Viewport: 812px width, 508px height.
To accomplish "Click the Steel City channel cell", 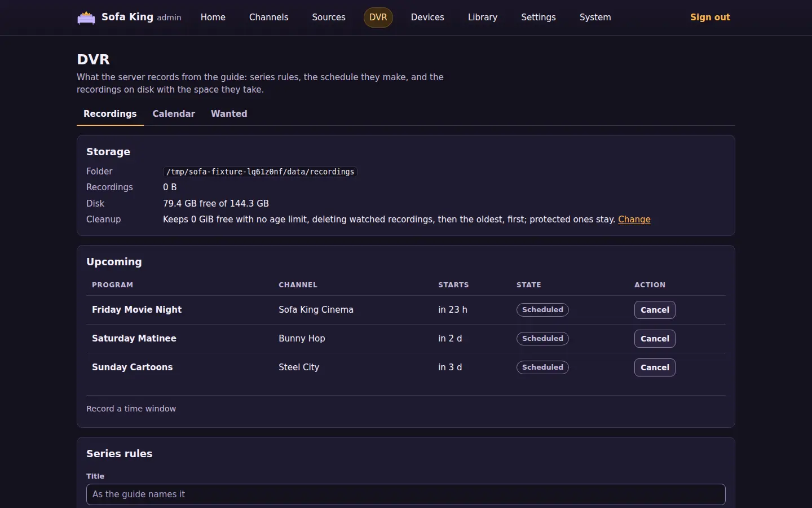I will 299,367.
